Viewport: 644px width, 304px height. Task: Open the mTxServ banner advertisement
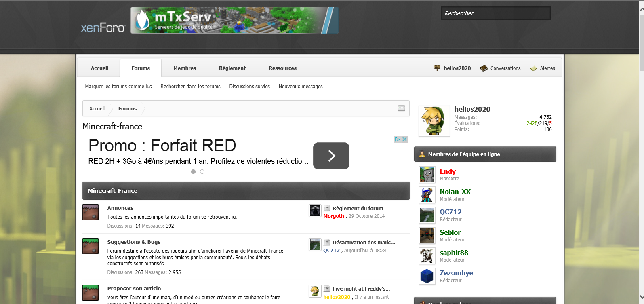click(x=234, y=20)
